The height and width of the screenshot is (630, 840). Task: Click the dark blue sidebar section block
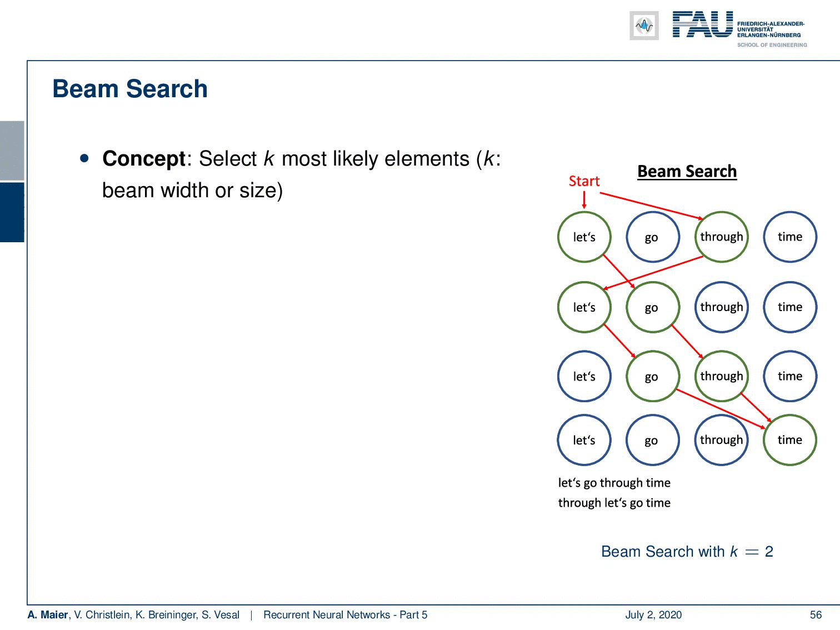[x=12, y=212]
